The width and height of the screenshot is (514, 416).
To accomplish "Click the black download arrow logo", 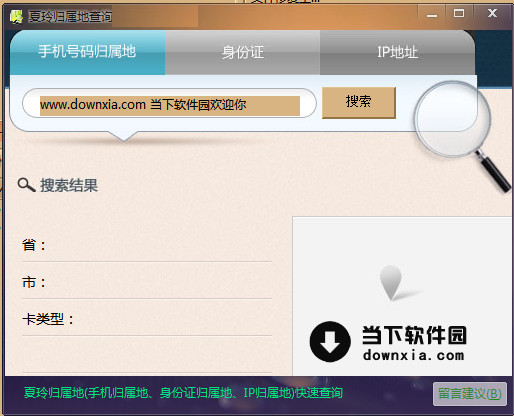I will (x=330, y=342).
